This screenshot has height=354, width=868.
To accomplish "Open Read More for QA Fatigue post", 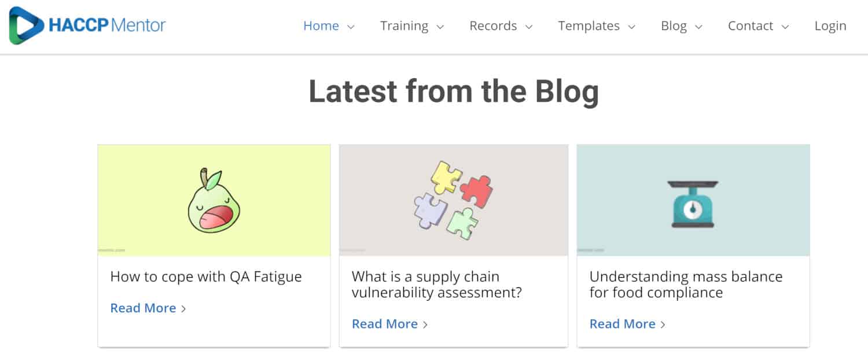I will pos(143,308).
